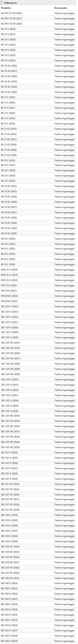Open product SBC 425 HD (2020)

pyautogui.click(x=11, y=374)
